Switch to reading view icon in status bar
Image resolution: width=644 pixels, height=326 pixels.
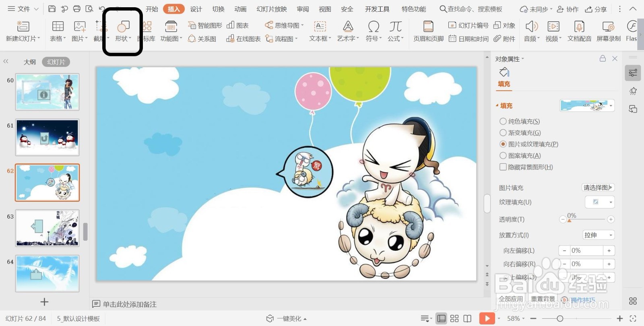[x=467, y=318]
